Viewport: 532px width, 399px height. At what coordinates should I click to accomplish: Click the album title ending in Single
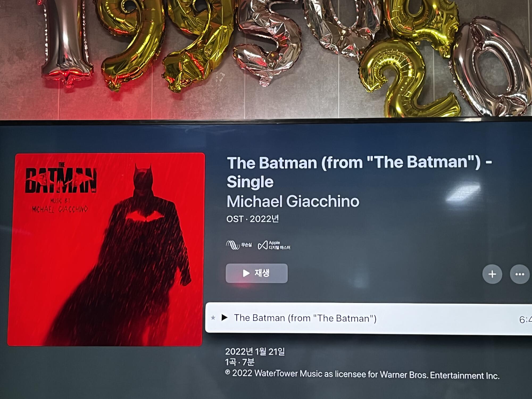click(x=359, y=172)
